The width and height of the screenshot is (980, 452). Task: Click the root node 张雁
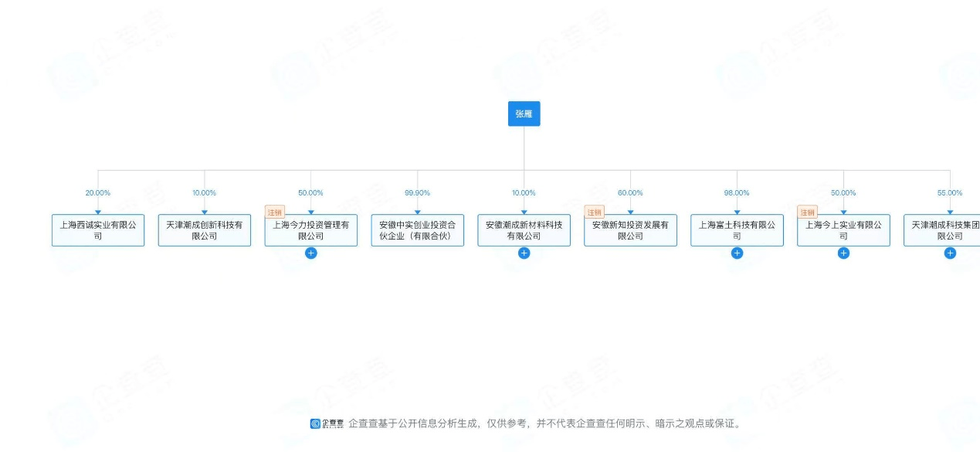point(524,114)
